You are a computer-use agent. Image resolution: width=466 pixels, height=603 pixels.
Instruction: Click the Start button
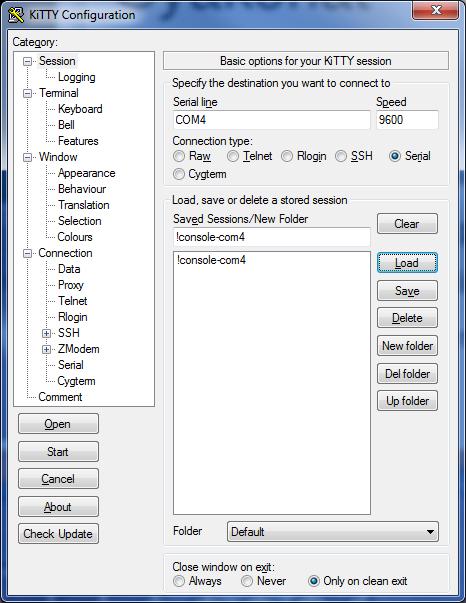coord(58,451)
